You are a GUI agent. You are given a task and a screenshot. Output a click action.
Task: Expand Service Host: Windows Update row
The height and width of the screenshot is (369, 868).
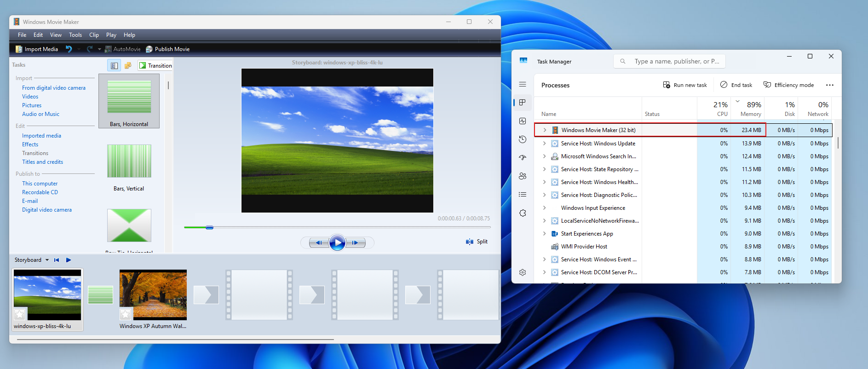pyautogui.click(x=545, y=144)
